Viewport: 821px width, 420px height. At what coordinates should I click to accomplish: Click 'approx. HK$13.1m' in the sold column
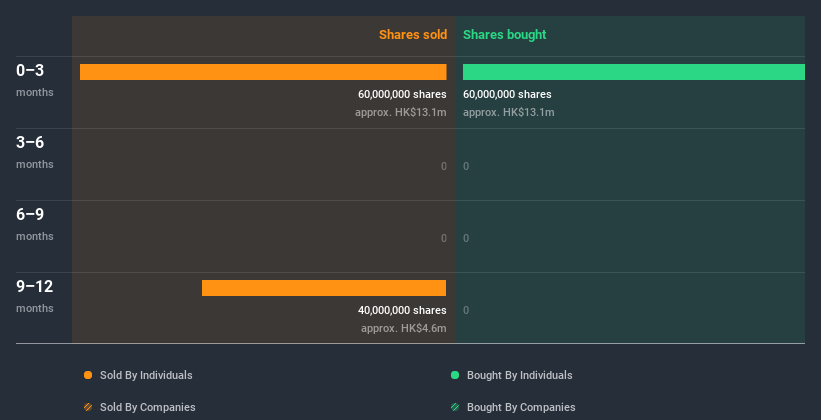401,112
